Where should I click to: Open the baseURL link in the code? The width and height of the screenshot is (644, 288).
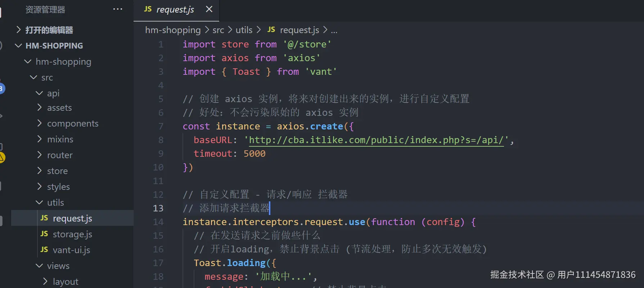click(x=376, y=140)
